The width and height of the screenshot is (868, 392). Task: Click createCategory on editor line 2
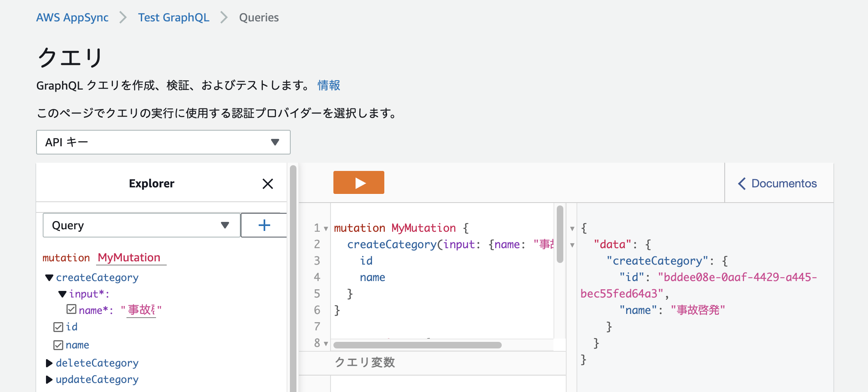coord(392,244)
